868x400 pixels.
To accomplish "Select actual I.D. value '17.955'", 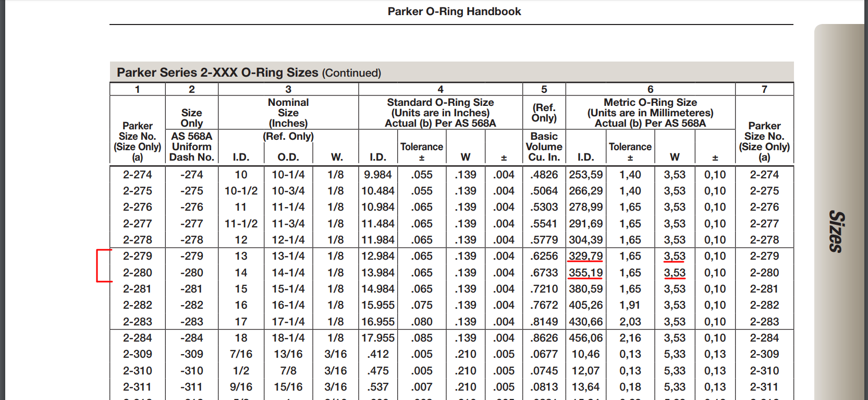I will [378, 338].
